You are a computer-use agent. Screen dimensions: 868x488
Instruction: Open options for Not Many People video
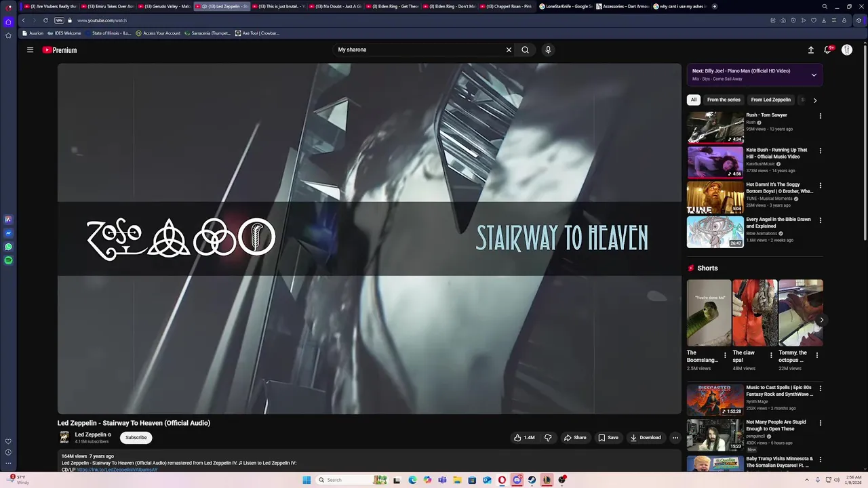click(x=820, y=423)
